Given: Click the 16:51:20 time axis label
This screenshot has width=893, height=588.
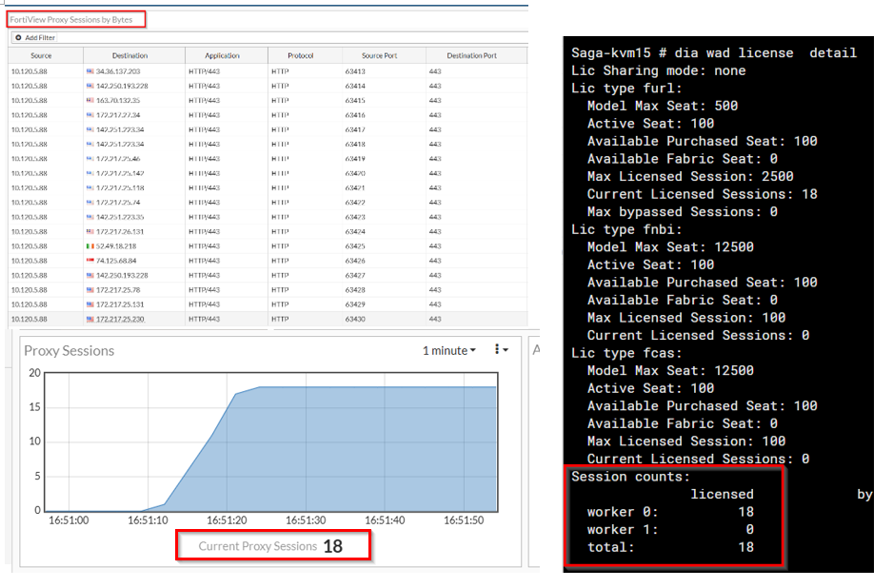Looking at the screenshot, I should (227, 520).
